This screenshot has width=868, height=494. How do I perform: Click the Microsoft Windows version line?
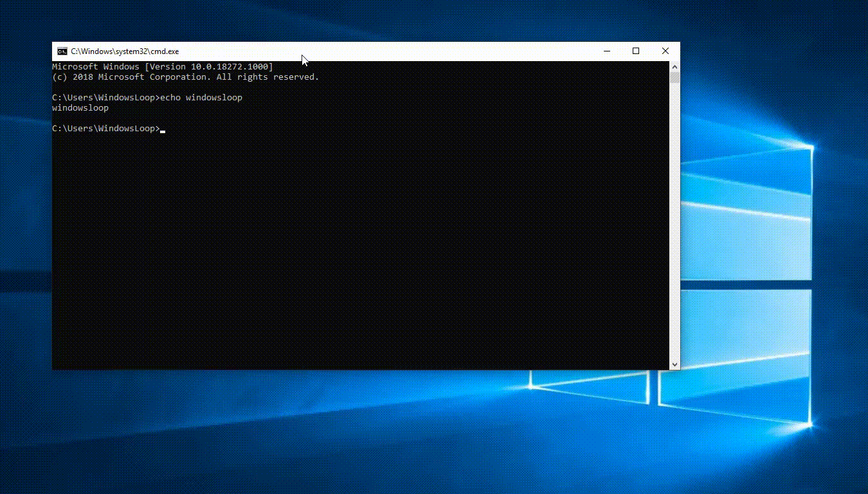coord(163,67)
